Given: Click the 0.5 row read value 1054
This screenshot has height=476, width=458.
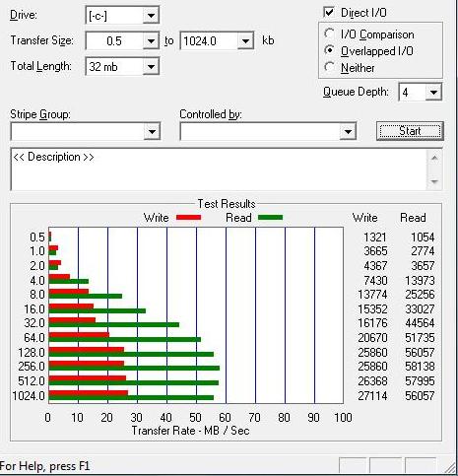Looking at the screenshot, I should point(423,238).
